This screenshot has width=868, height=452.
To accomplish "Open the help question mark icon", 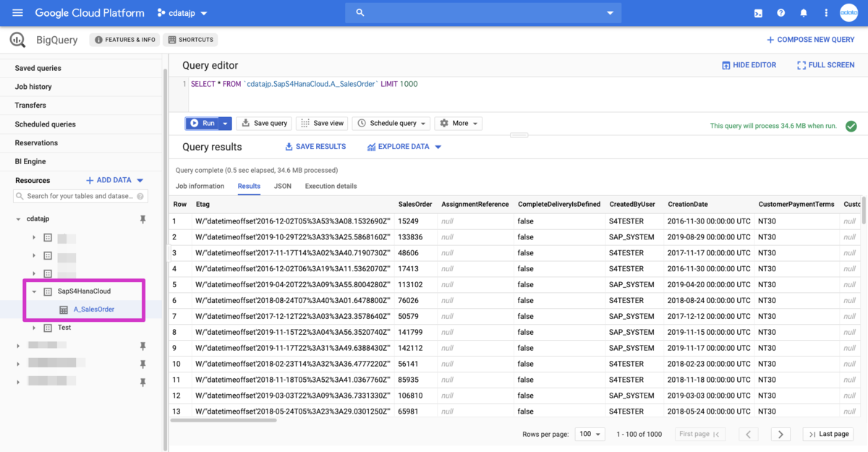I will 780,13.
